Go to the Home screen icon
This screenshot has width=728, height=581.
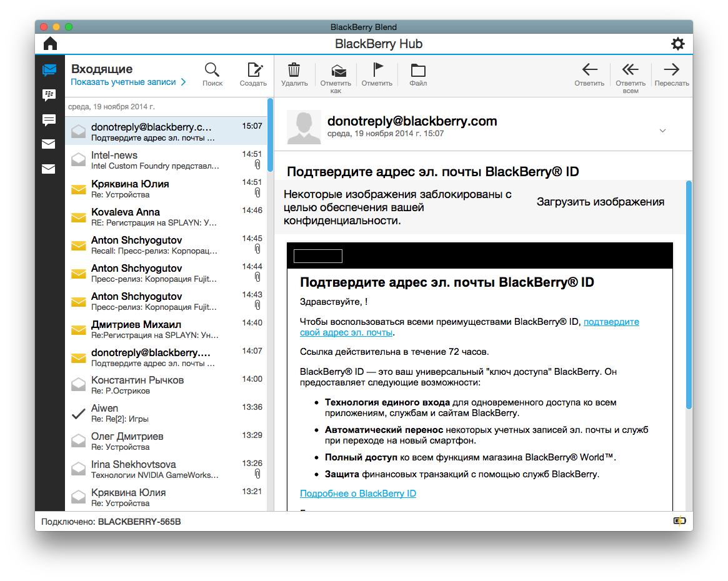(x=50, y=44)
